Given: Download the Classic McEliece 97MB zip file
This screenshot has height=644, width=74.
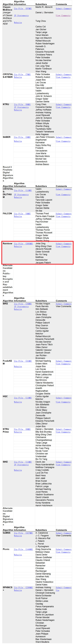Looking at the screenshot, I should tap(23, 8).
